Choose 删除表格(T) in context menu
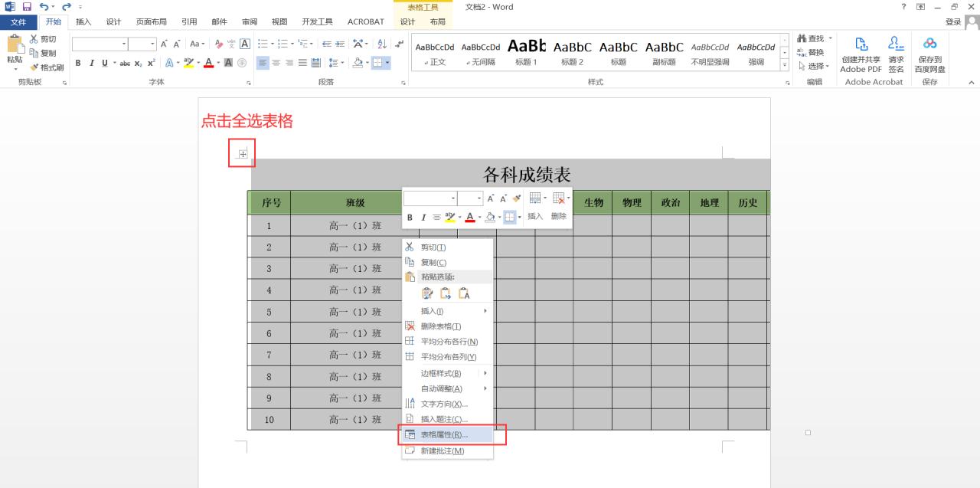980x488 pixels. point(448,326)
